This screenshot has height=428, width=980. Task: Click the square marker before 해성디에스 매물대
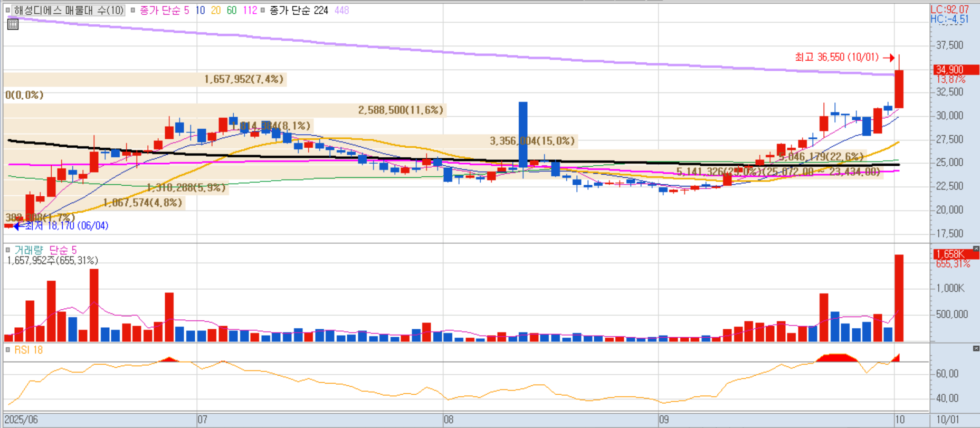pos(8,10)
